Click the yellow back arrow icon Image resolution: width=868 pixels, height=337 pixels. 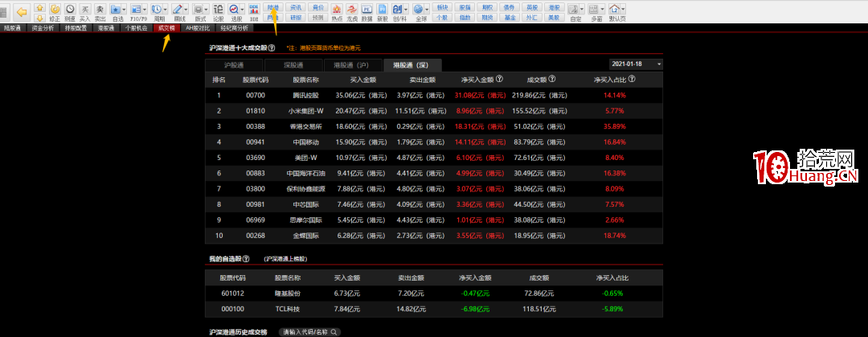click(21, 11)
